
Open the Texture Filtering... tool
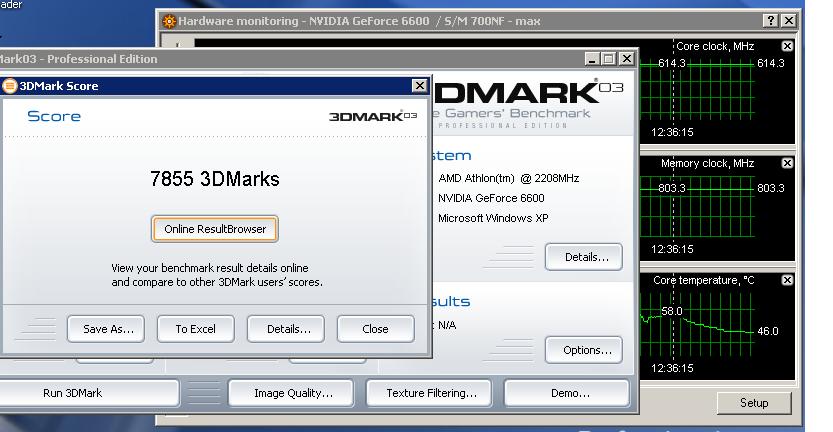(x=429, y=393)
